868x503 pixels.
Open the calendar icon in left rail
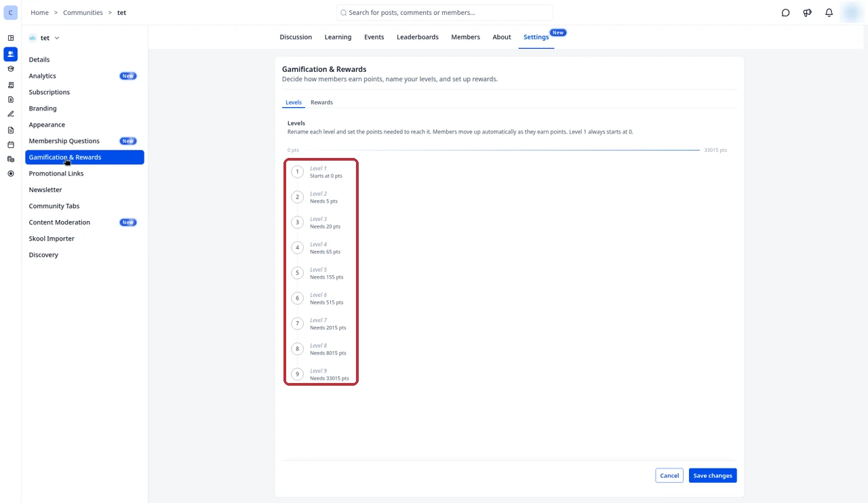coord(10,144)
